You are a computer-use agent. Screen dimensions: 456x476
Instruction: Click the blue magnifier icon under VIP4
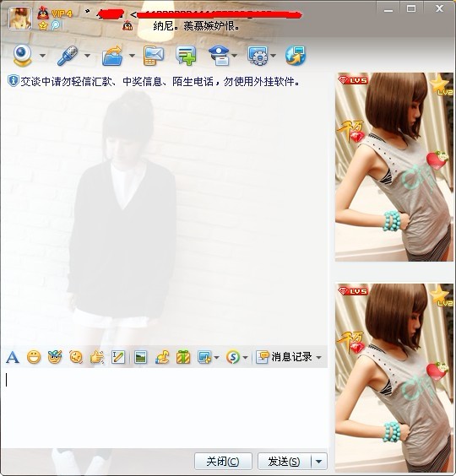click(56, 25)
